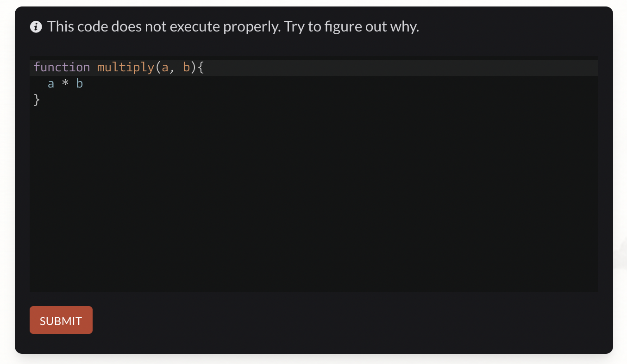Click the closing curly brace on line three
The width and height of the screenshot is (627, 364).
point(37,100)
